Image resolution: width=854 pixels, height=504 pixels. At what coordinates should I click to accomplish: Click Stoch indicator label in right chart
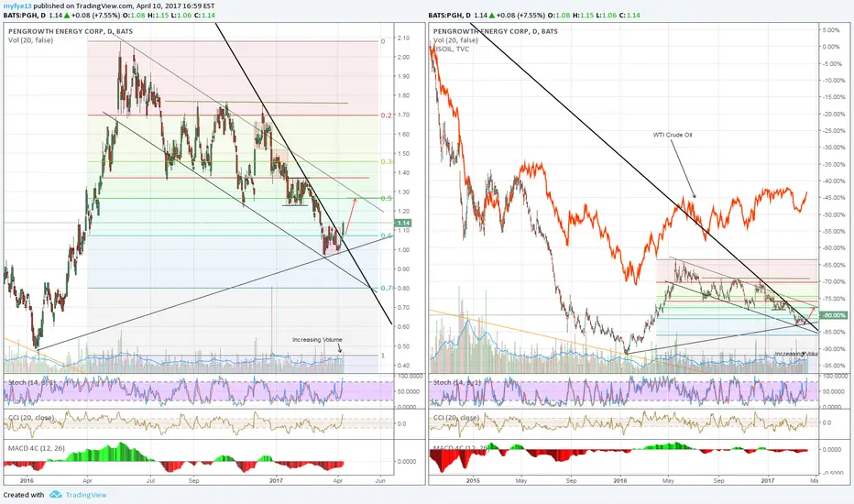coord(457,382)
